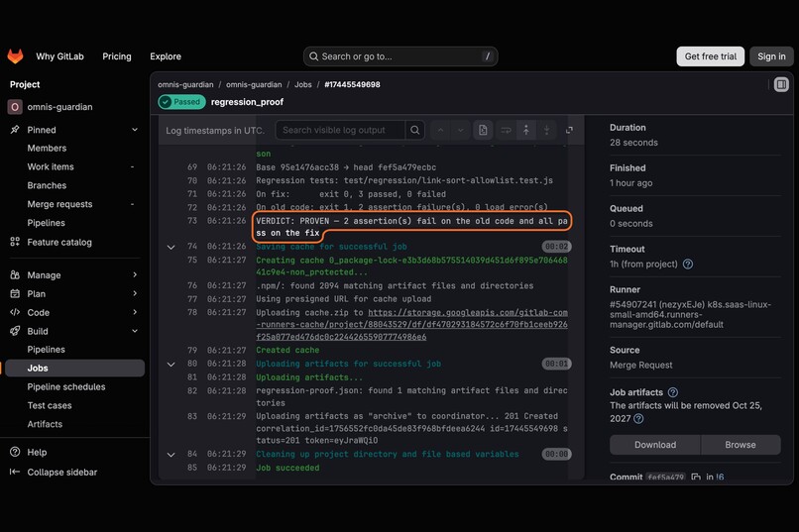Image resolution: width=799 pixels, height=532 pixels.
Task: Toggle full screen log view
Action: point(569,131)
